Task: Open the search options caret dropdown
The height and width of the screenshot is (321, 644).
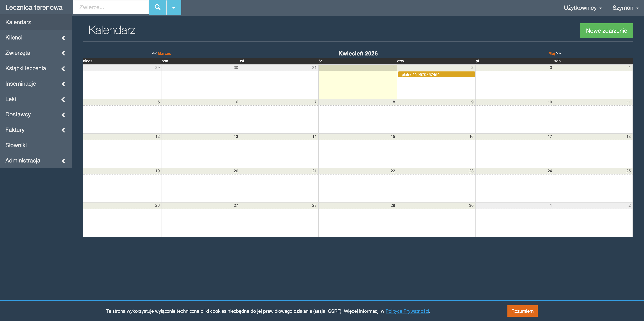Action: pos(174,8)
